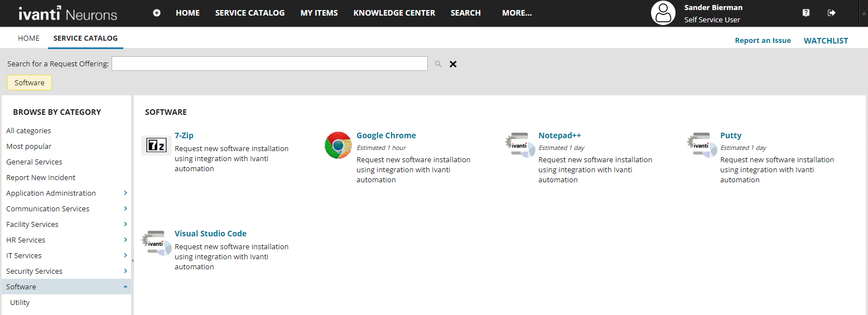Open SEARCH in top navigation
Viewport: 868px width, 315px height.
tap(466, 13)
